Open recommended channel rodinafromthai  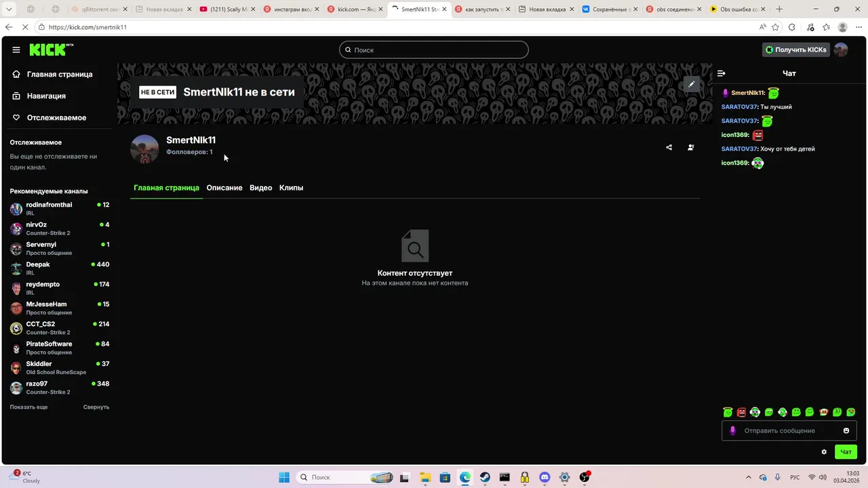click(x=60, y=209)
